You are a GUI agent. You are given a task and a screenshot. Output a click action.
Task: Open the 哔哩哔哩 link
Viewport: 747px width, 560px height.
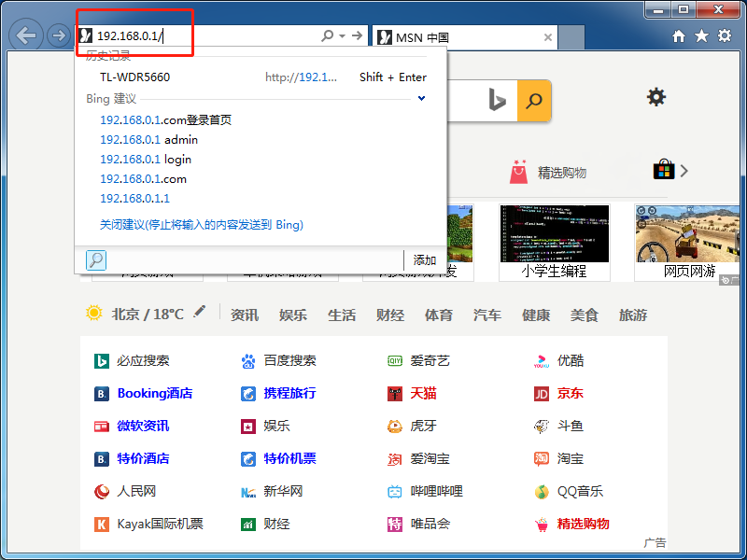pos(426,491)
